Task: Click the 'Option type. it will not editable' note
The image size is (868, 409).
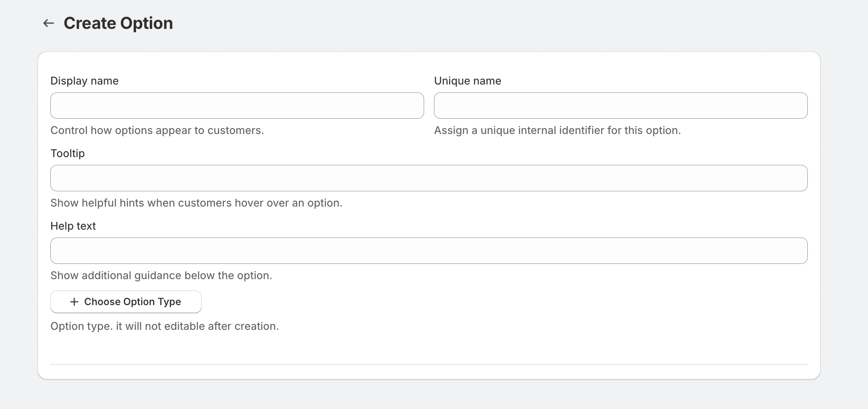Action: click(164, 326)
